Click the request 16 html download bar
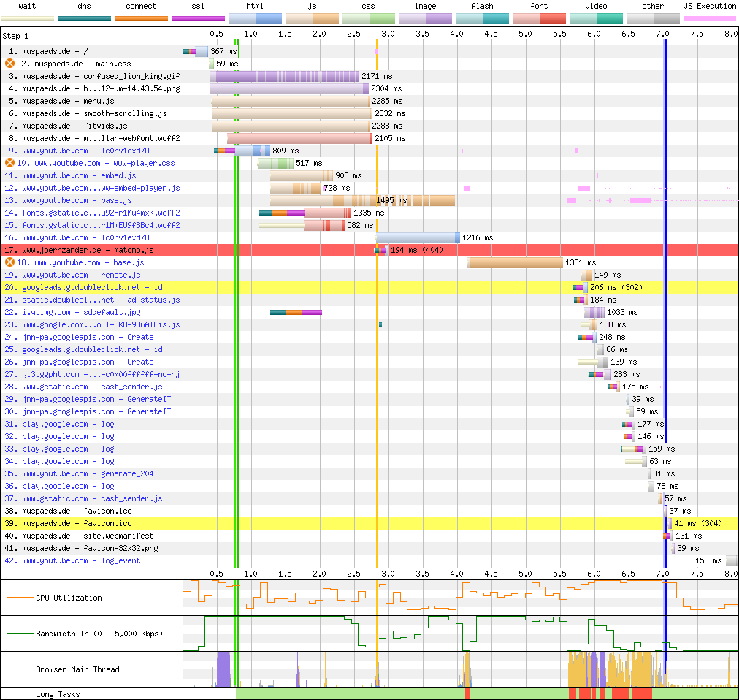The image size is (739, 700). (418, 237)
